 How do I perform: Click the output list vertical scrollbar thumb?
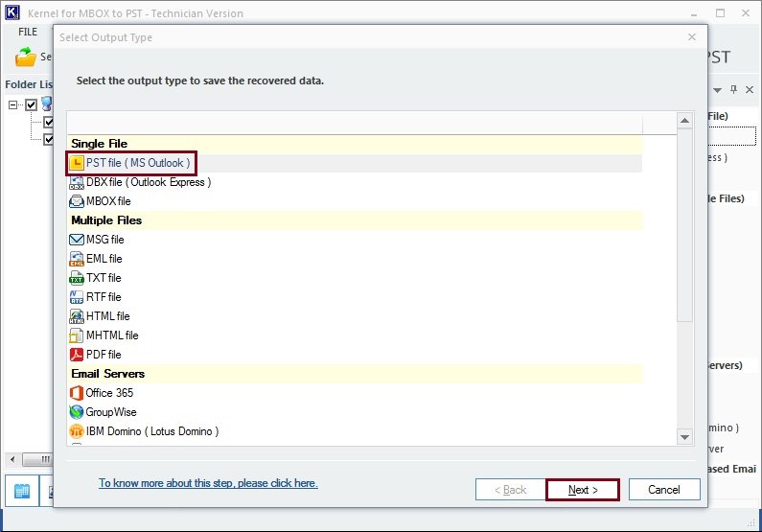click(x=684, y=224)
